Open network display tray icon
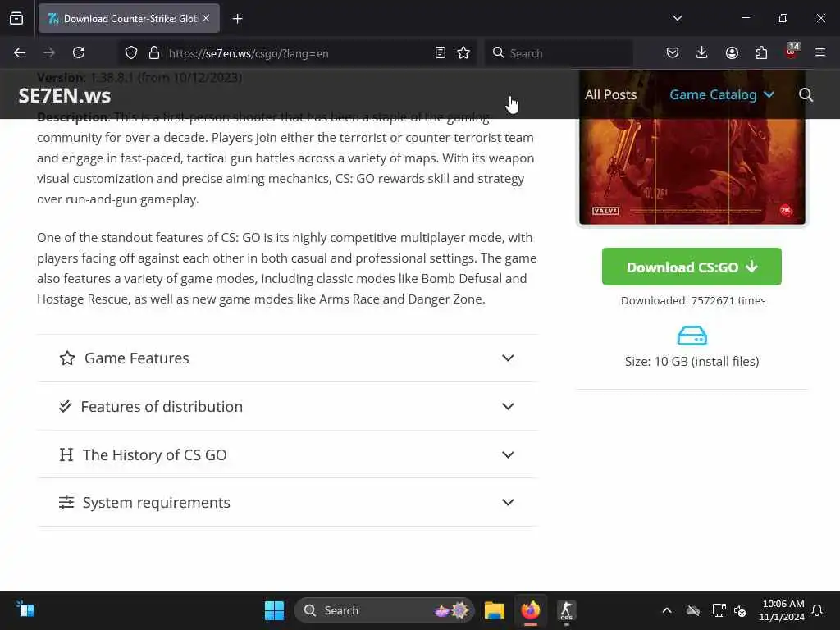The image size is (840, 630). (719, 610)
